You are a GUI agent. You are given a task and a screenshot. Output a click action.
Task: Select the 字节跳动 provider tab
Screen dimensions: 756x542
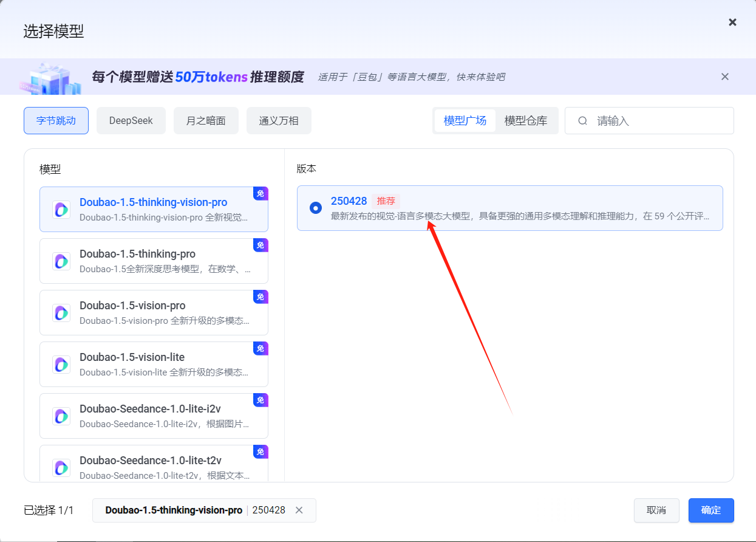tap(56, 120)
